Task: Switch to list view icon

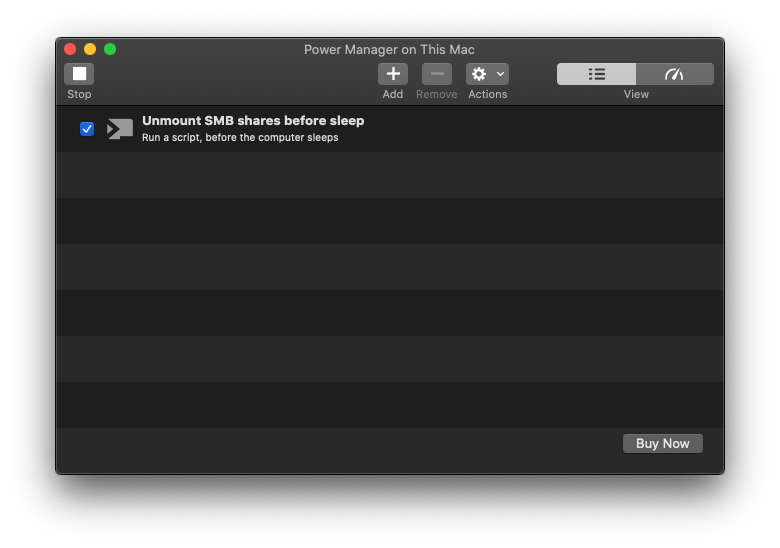Action: click(x=596, y=74)
